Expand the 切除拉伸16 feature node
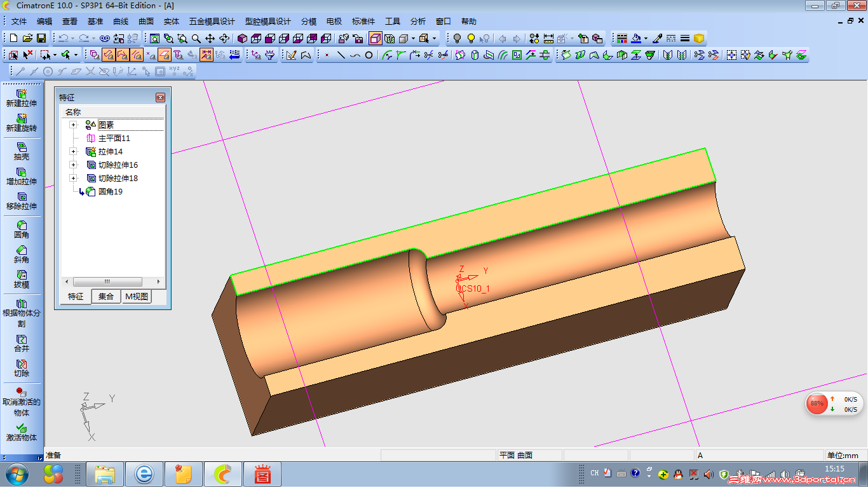 click(73, 165)
